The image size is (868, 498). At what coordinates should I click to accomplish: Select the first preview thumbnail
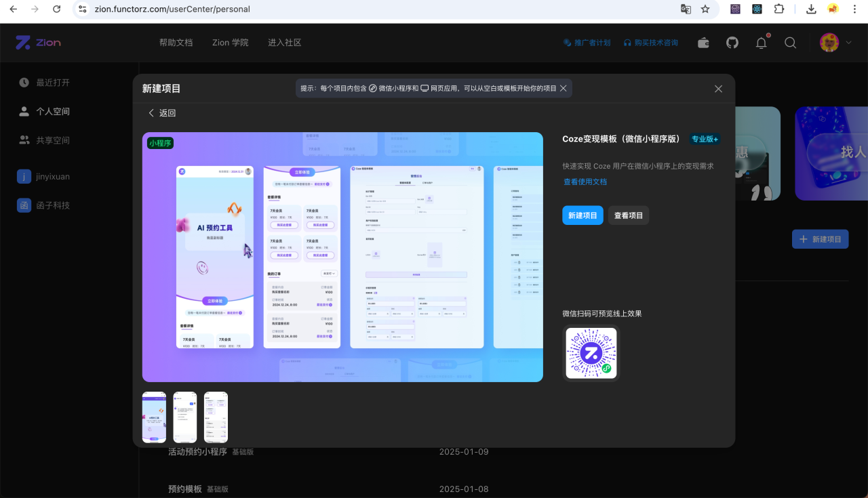pyautogui.click(x=154, y=417)
